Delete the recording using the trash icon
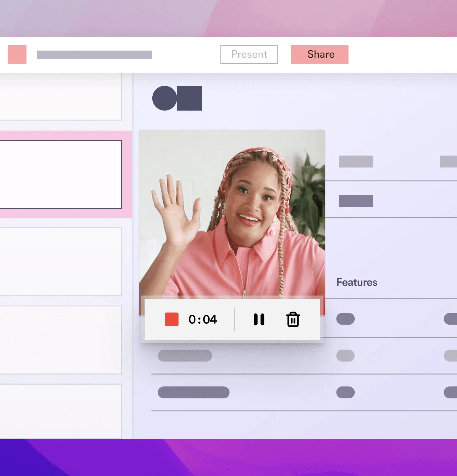Screen dimensions: 457x476 [x=293, y=320]
